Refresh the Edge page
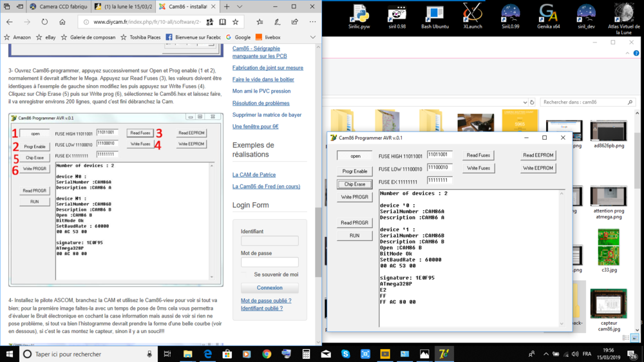This screenshot has height=362, width=644. [x=44, y=22]
